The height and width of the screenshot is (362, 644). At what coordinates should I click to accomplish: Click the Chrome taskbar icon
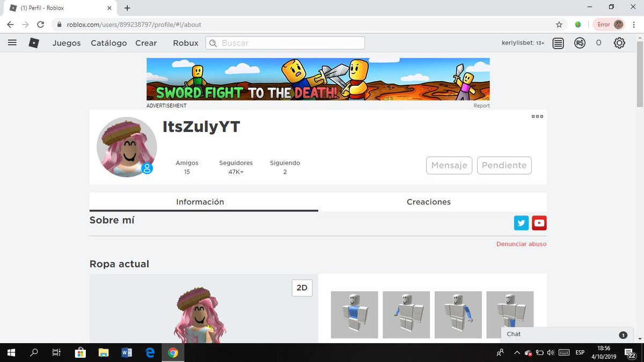coord(173,352)
